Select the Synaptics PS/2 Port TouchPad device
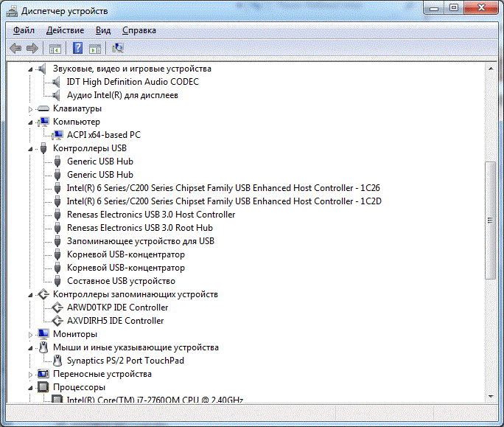The image size is (504, 427). click(x=125, y=361)
